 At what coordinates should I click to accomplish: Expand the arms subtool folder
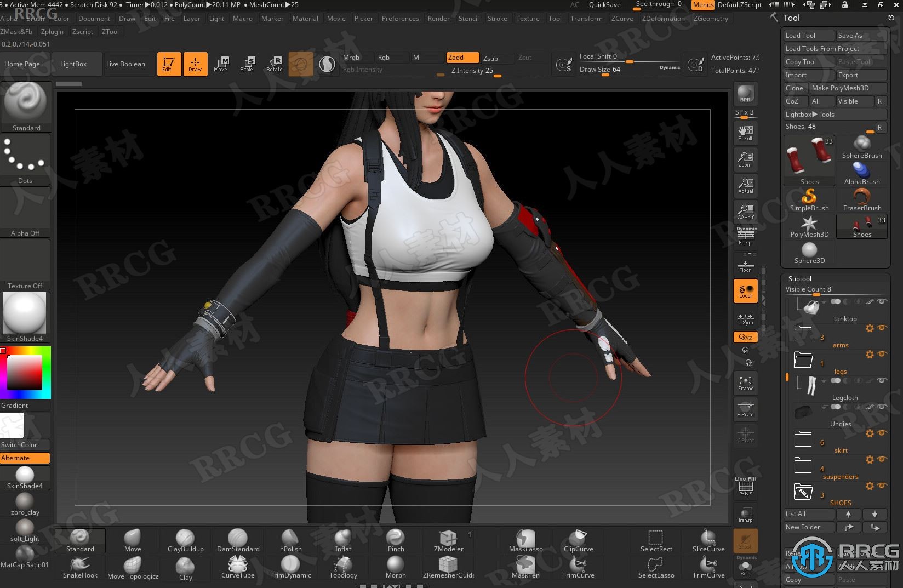point(803,333)
